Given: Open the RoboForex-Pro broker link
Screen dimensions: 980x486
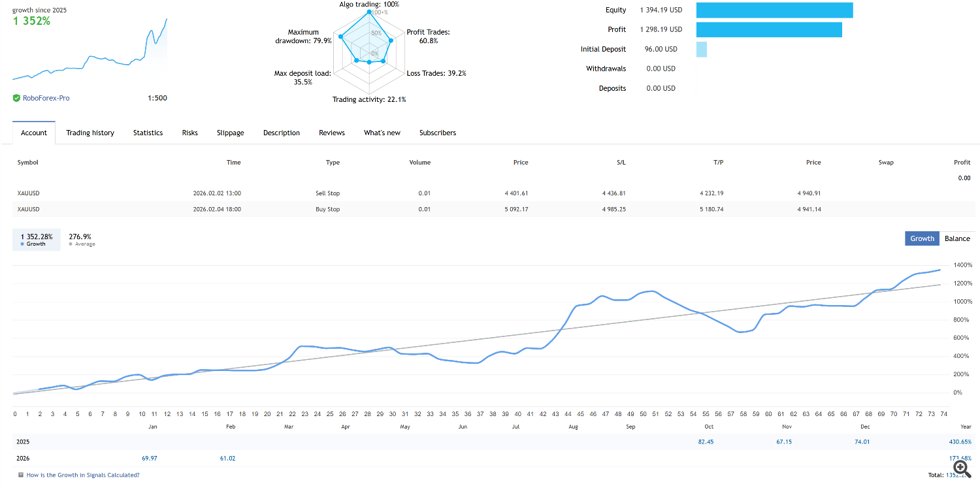Looking at the screenshot, I should coord(46,98).
